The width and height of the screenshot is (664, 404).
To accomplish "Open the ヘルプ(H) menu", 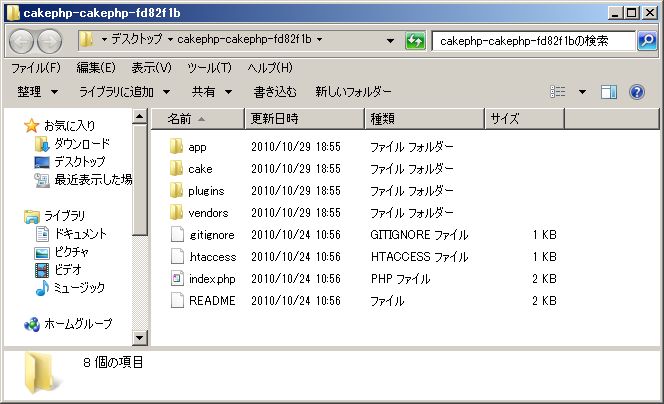I will 270,68.
